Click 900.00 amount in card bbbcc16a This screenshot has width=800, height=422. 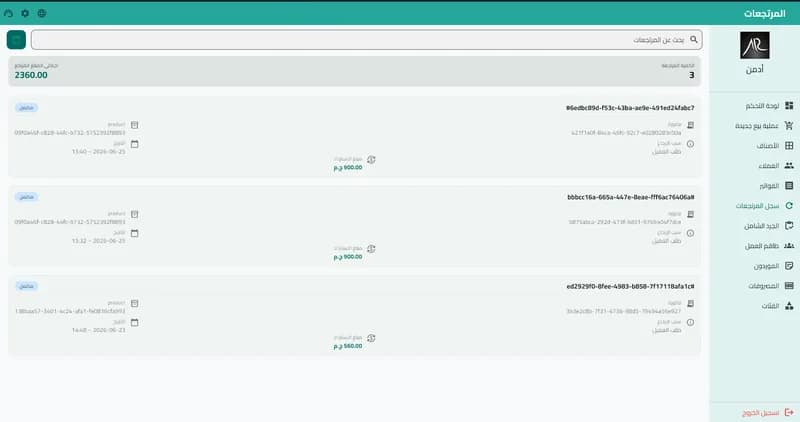click(348, 257)
